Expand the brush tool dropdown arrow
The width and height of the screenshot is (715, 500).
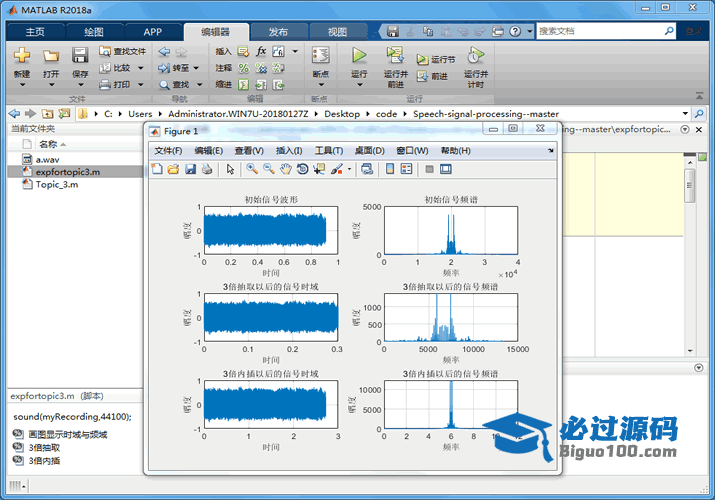349,169
